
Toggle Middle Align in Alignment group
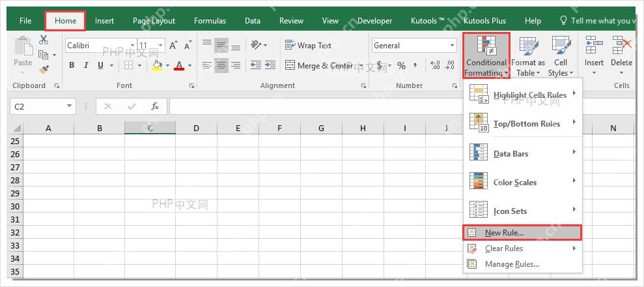click(x=221, y=45)
